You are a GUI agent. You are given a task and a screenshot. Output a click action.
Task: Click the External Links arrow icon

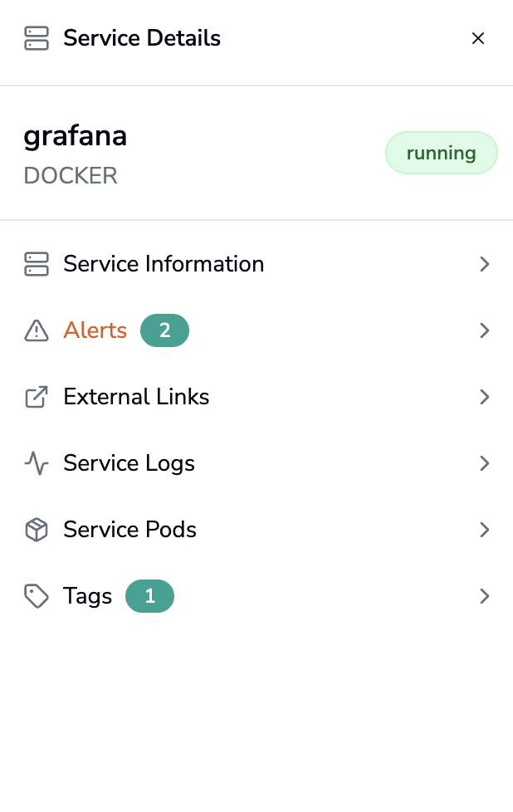coord(37,397)
